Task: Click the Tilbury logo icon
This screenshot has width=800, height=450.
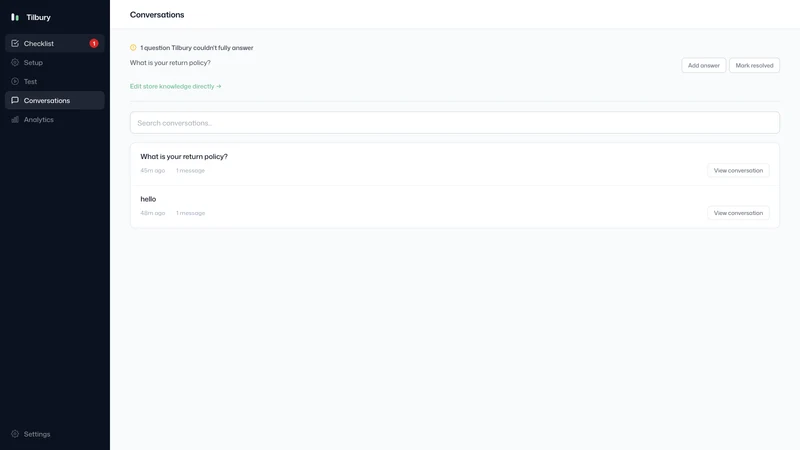Action: [x=15, y=17]
